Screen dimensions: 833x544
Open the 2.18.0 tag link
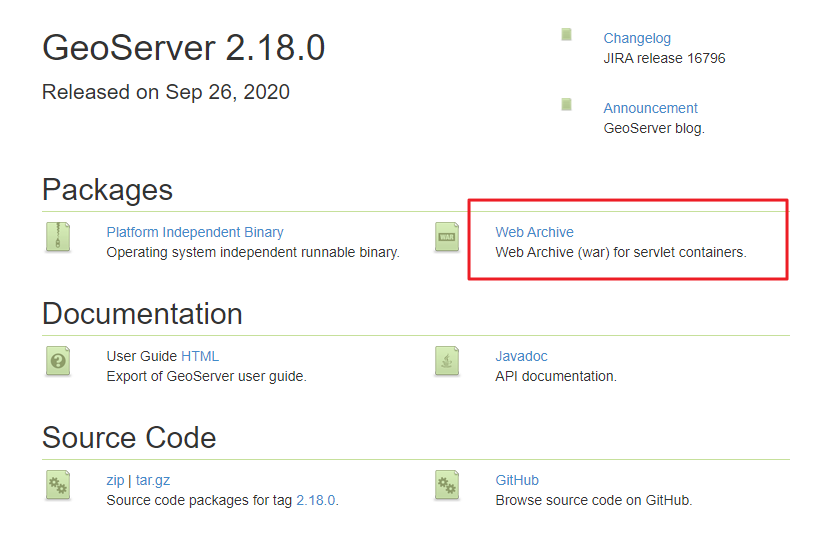316,500
